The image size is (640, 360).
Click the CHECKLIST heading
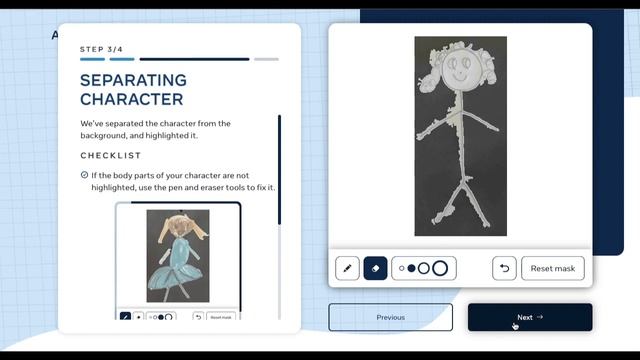point(111,156)
